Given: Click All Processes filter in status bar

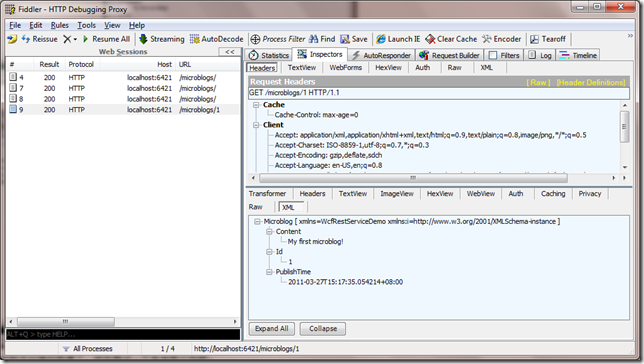Looking at the screenshot, I should pyautogui.click(x=87, y=349).
